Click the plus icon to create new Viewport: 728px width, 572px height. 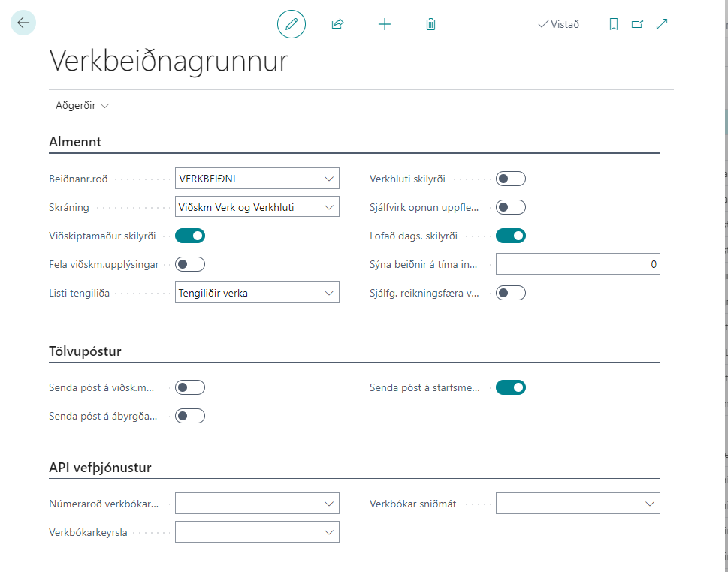385,24
